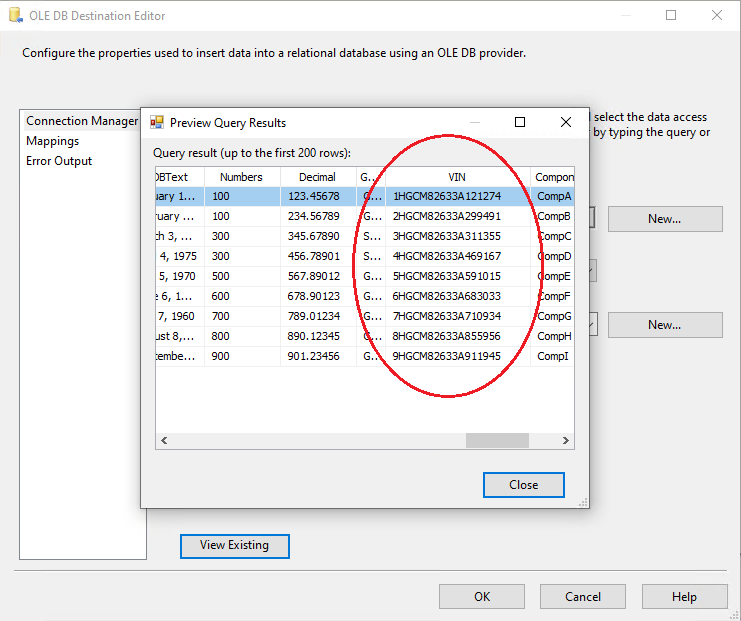Click the horizontal scrollbar thumb in results grid
Viewport: 741px width, 621px height.
(x=496, y=440)
